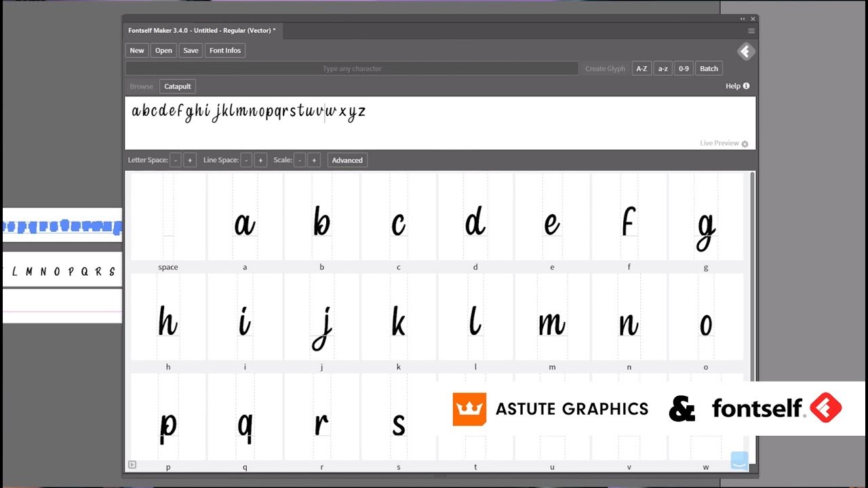This screenshot has height=488, width=868.
Task: Select the glyph 'p' cell
Action: (168, 418)
